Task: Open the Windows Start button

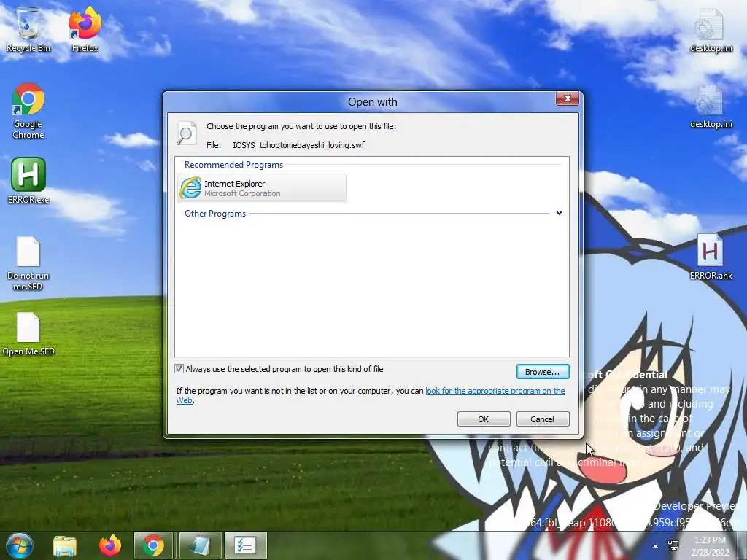Action: tap(20, 545)
